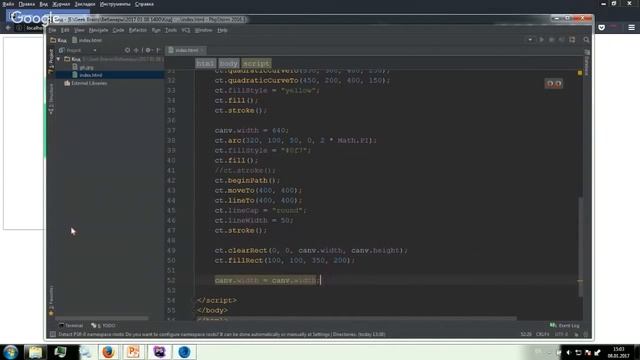Open PhpStorm from the taskbar
The image size is (640, 360).
pos(159,352)
